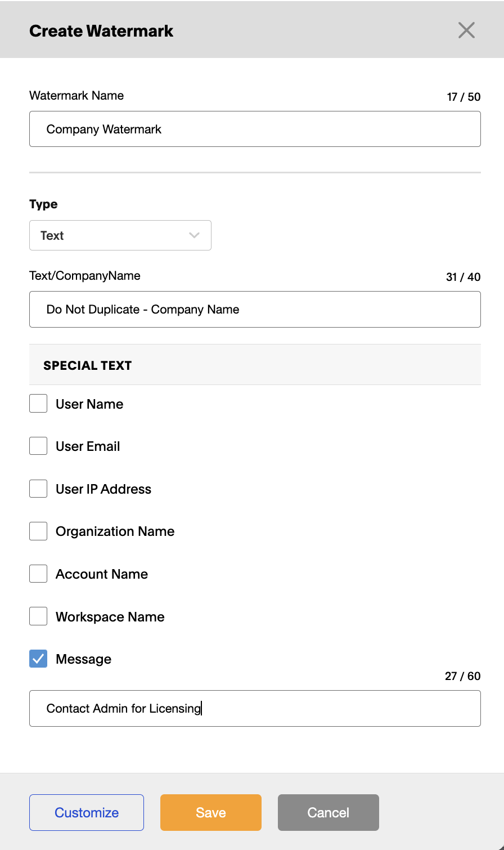Check the User Email option

coord(38,446)
